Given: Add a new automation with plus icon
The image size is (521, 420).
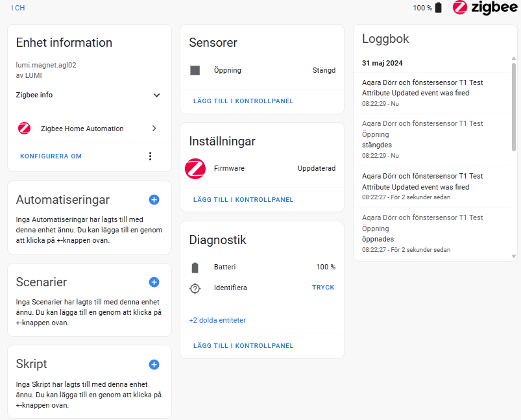Looking at the screenshot, I should point(154,199).
